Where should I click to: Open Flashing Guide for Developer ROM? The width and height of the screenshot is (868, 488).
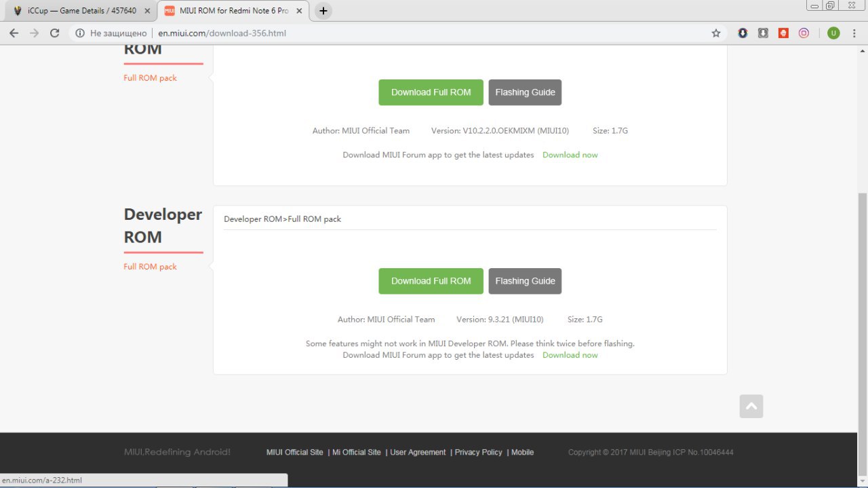525,281
